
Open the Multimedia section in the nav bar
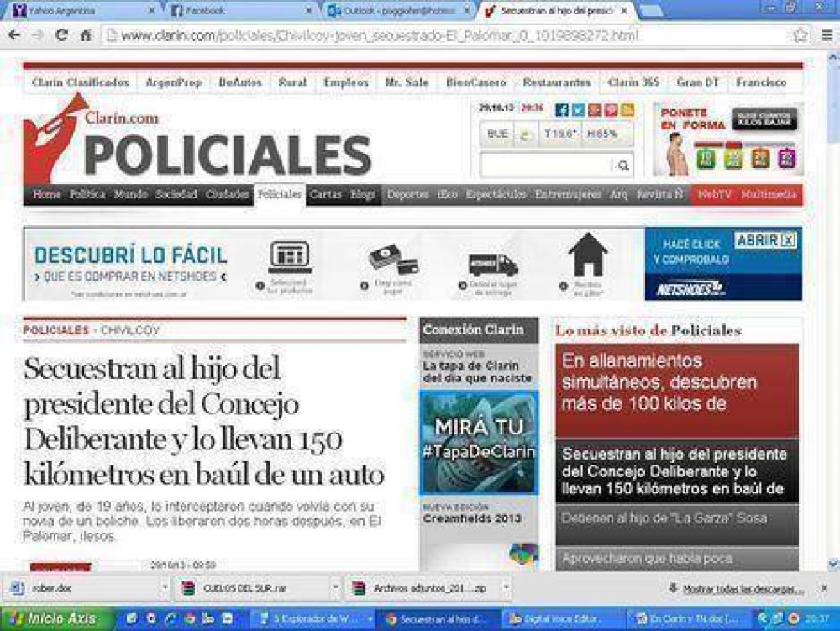[769, 194]
